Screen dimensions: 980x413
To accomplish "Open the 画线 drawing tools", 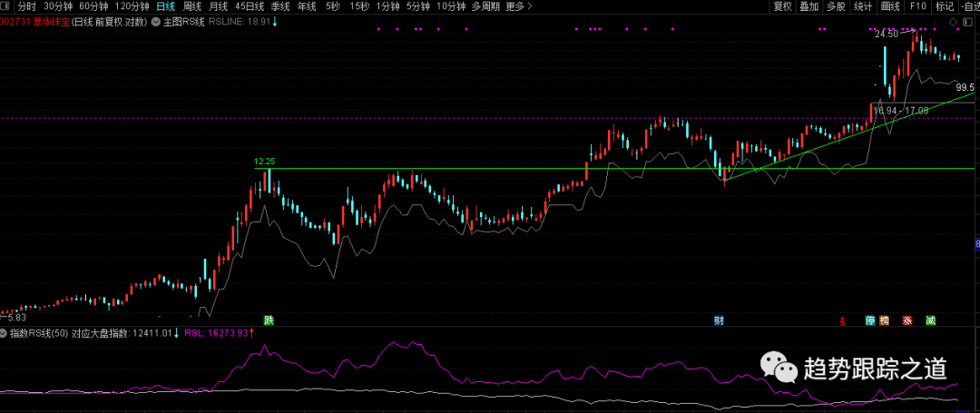I will tap(890, 6).
